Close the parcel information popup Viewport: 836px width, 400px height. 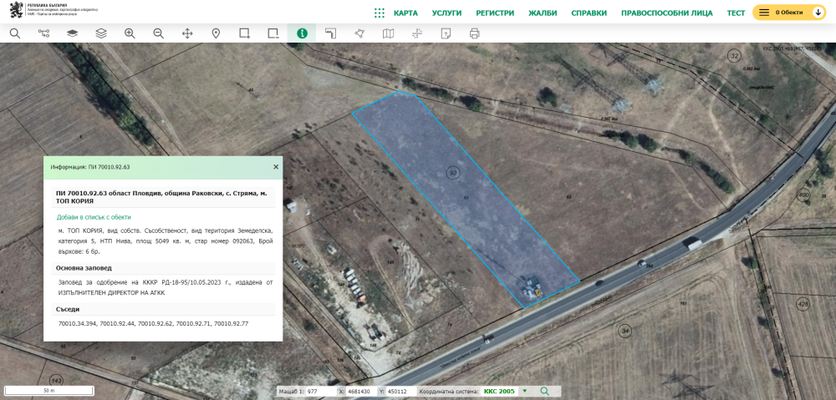(x=276, y=167)
